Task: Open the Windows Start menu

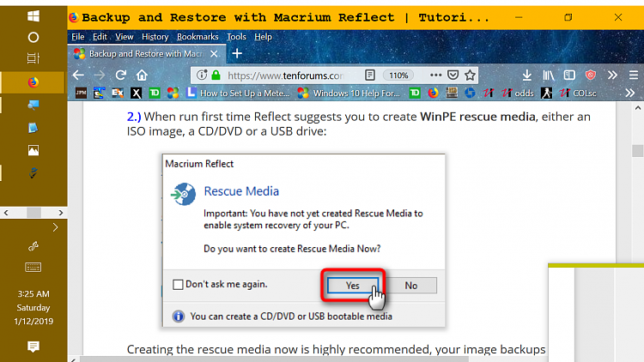Action: (x=33, y=16)
